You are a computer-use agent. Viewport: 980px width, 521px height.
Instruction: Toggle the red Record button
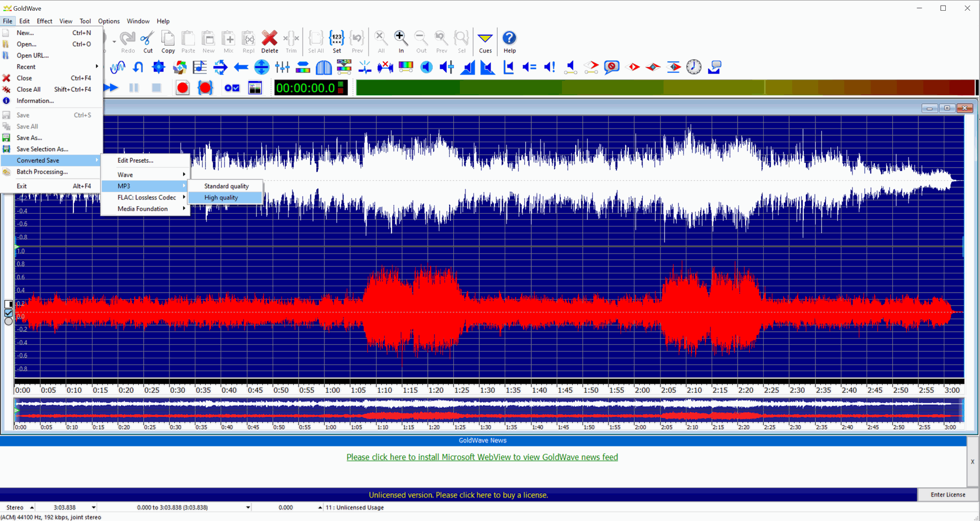tap(182, 88)
